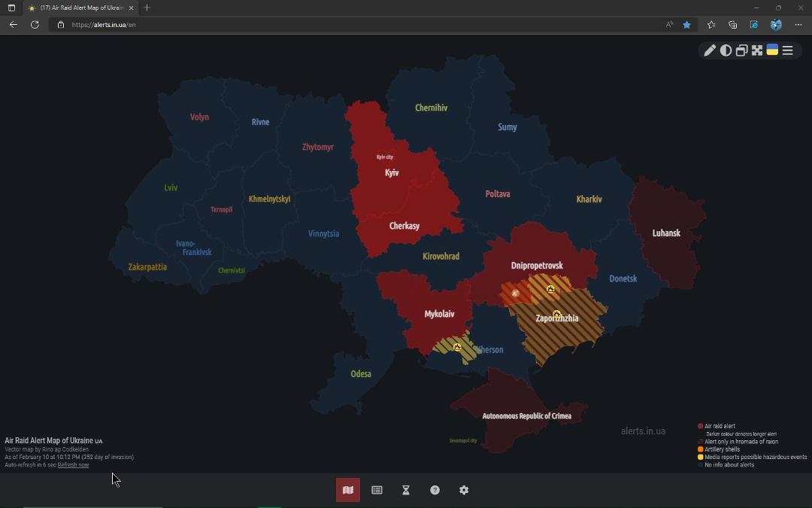Toggle the contrast theme icon
The width and height of the screenshot is (812, 508).
point(726,50)
